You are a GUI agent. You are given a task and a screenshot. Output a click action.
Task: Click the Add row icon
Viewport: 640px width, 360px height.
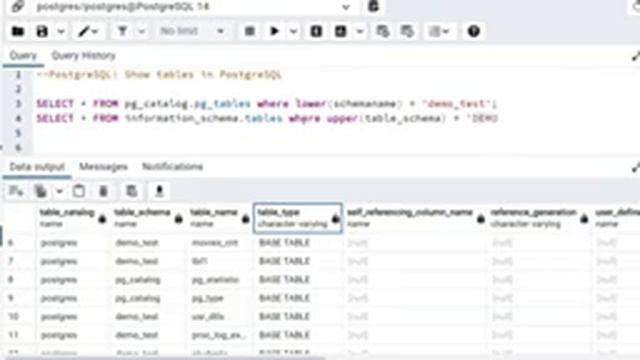[x=16, y=191]
